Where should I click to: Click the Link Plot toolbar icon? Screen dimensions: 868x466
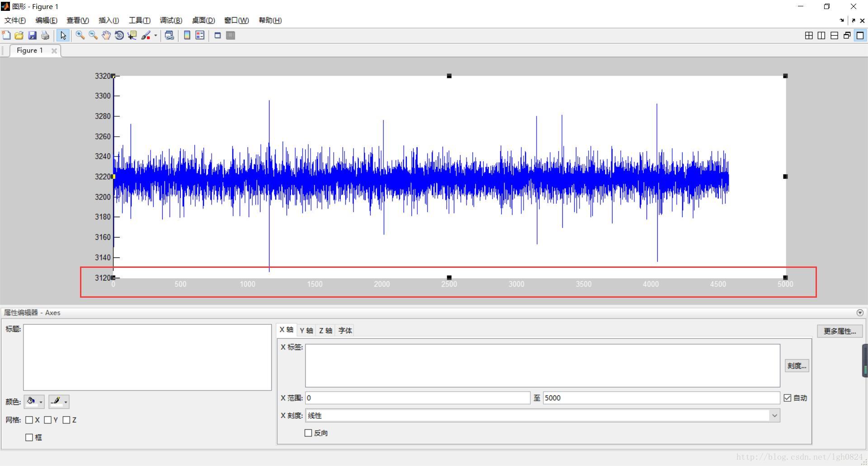pos(169,35)
